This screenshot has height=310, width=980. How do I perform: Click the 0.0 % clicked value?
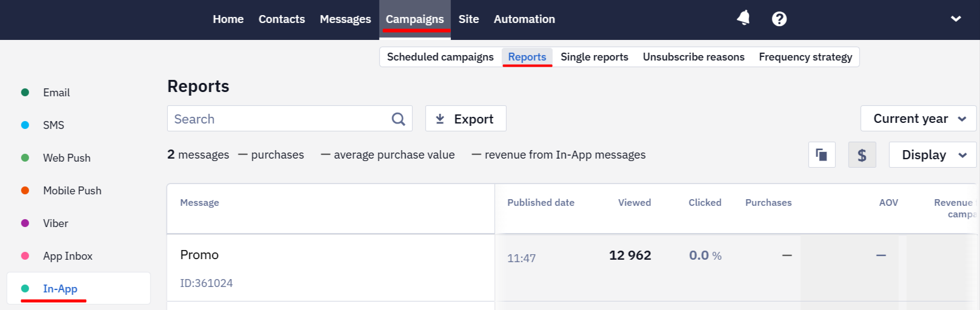(x=705, y=256)
